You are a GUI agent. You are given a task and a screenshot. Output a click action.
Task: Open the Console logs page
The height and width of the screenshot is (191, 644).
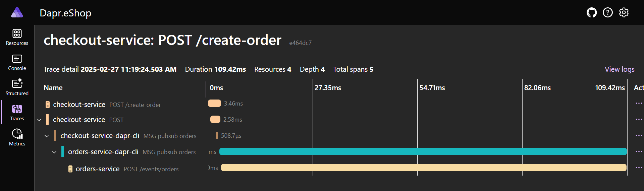coord(17,62)
